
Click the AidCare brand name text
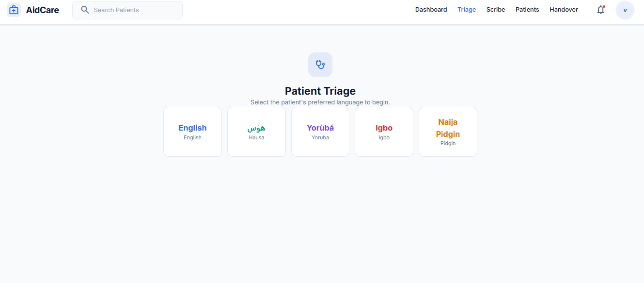click(x=43, y=10)
